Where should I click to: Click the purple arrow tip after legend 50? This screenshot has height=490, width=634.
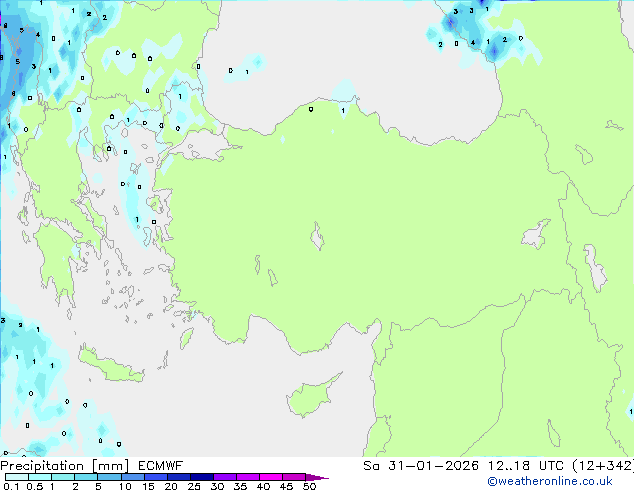click(317, 477)
